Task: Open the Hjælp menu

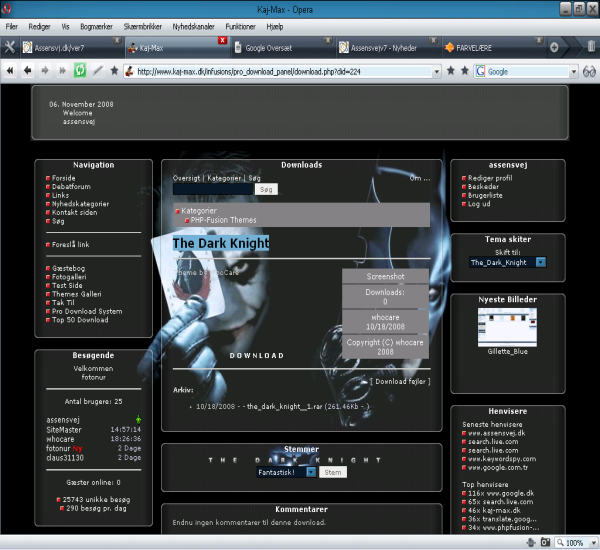Action: pyautogui.click(x=275, y=26)
